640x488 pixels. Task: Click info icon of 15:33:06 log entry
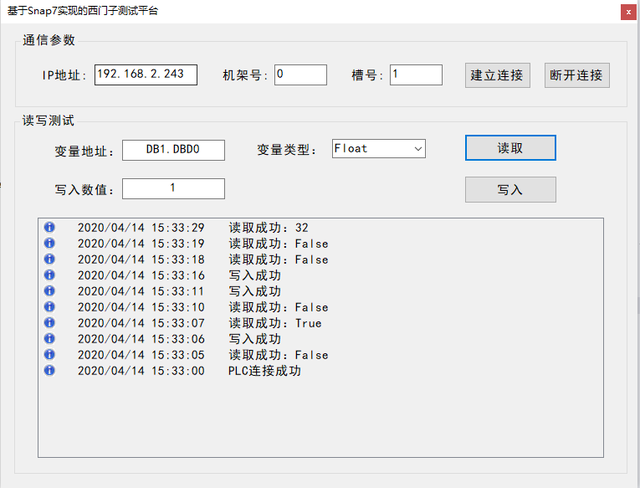(x=49, y=339)
